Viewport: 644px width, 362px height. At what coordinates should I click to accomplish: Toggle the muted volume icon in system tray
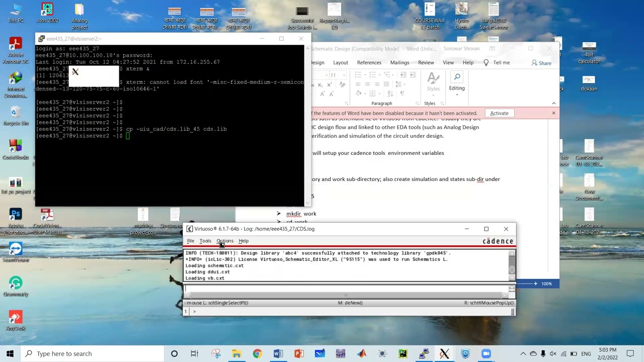click(x=553, y=353)
